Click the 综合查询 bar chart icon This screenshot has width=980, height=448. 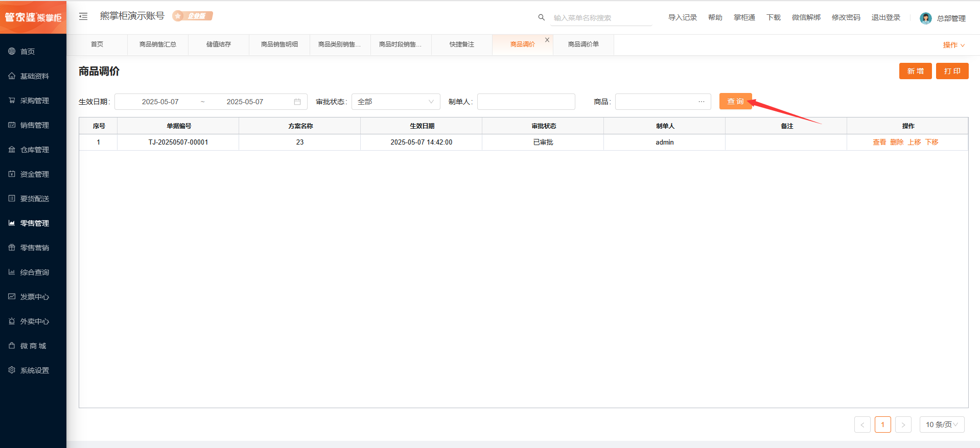(x=12, y=272)
